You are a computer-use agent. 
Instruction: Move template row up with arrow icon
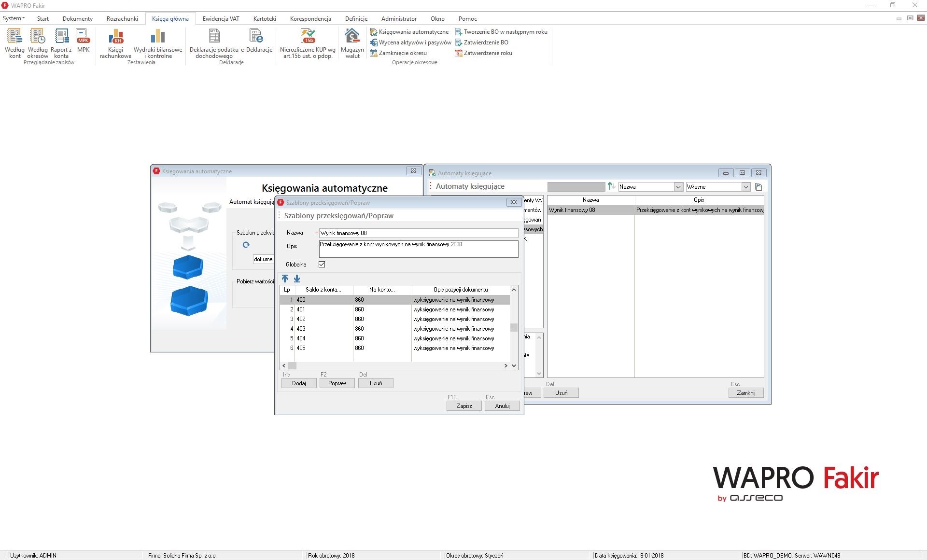(285, 279)
